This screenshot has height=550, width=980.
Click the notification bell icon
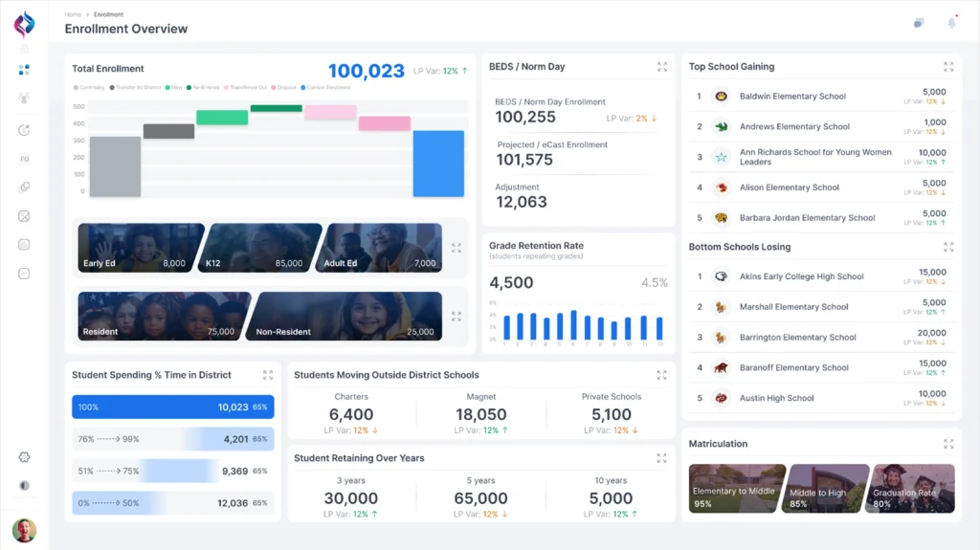point(951,23)
